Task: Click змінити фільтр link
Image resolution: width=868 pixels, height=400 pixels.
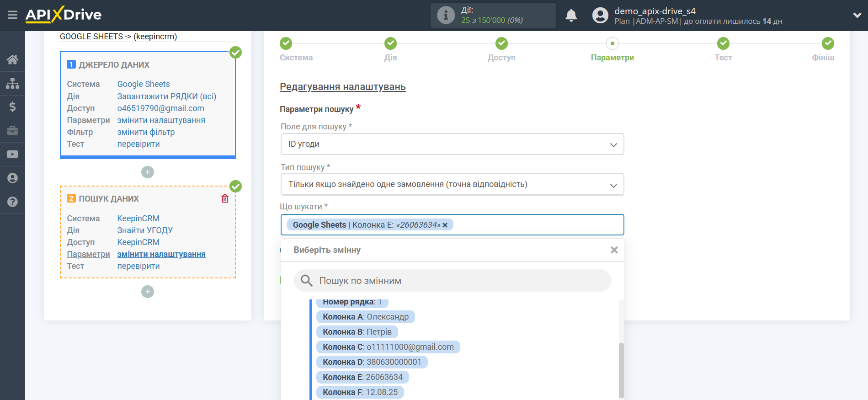Action: pos(146,132)
